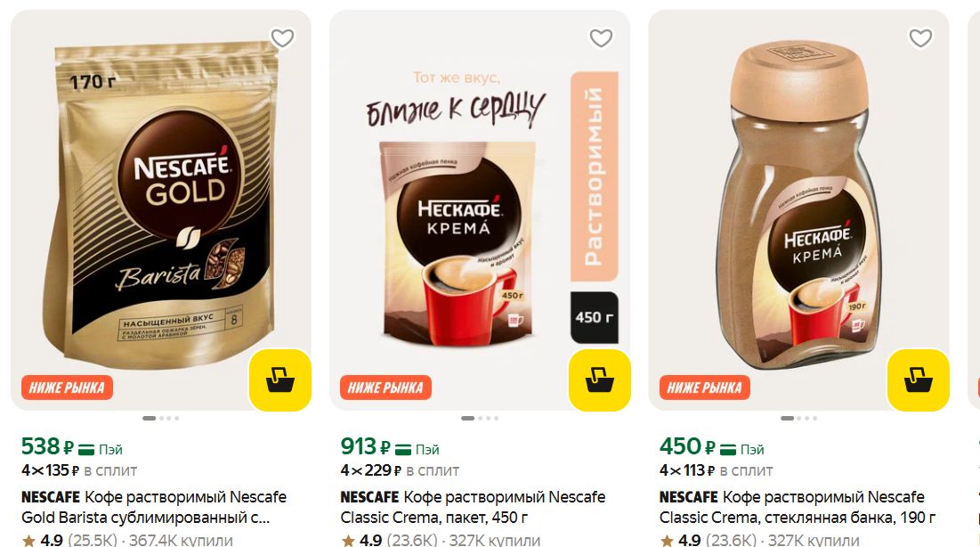
Task: Click the 'Ниже рынка' badge on Crema pouch
Action: click(385, 388)
